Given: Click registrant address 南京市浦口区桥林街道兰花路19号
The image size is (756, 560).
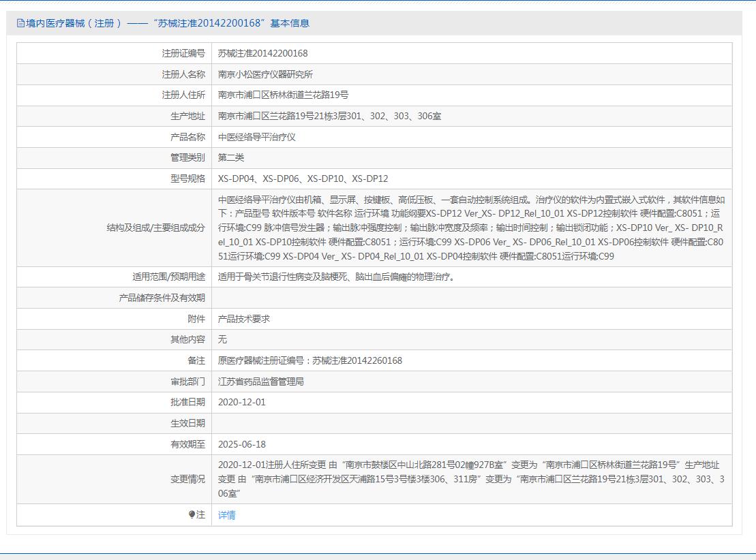Looking at the screenshot, I should coord(283,95).
